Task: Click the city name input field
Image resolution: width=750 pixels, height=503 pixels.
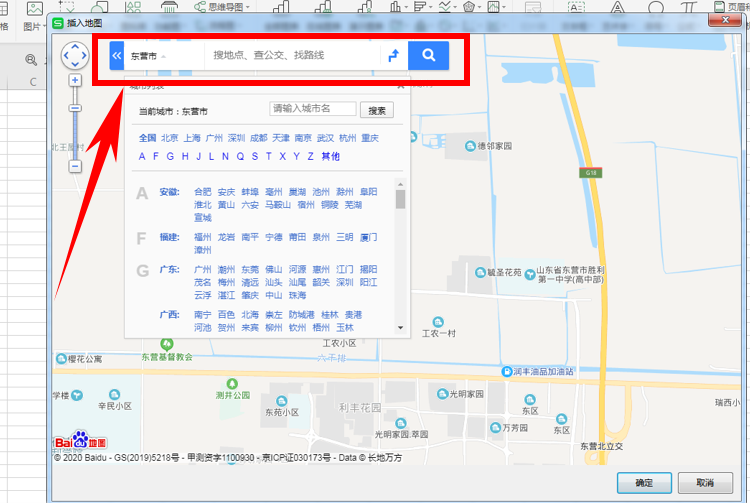Action: [x=313, y=109]
